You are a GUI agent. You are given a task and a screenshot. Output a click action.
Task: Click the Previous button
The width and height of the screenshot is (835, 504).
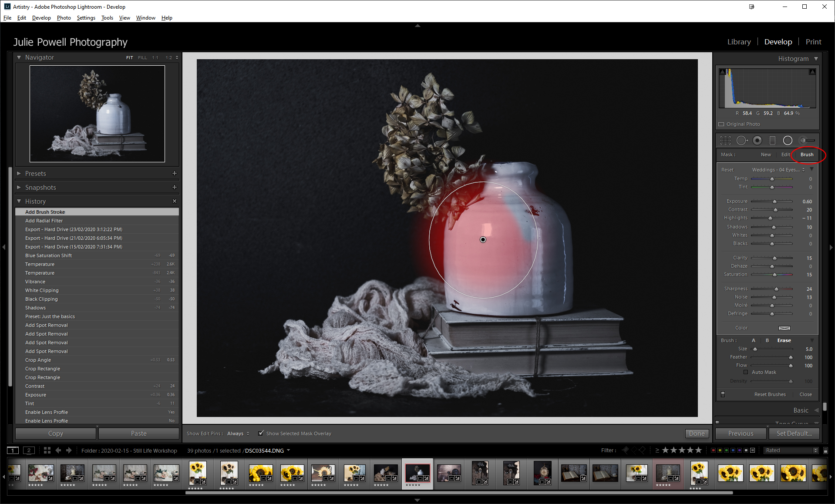tap(741, 433)
